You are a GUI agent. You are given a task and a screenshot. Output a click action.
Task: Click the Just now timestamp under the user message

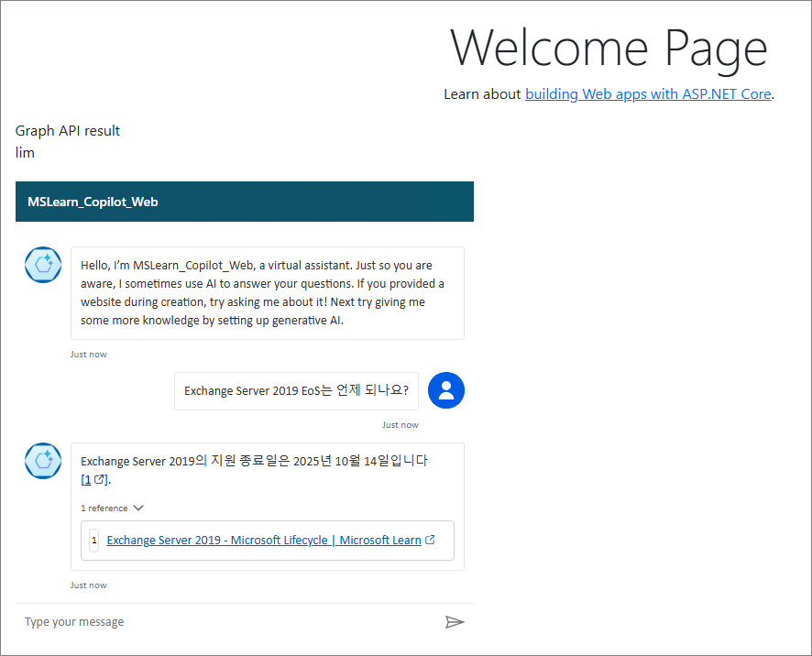401,425
